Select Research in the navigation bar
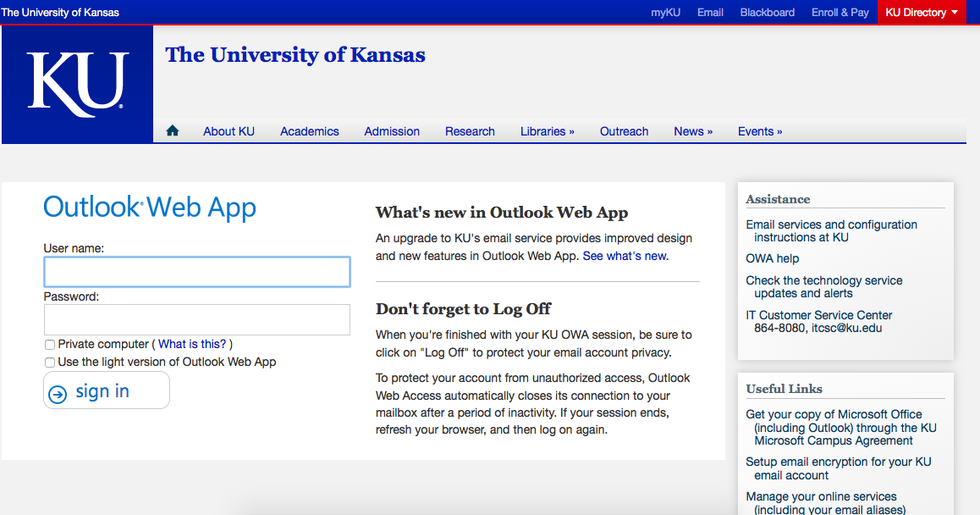 tap(470, 131)
